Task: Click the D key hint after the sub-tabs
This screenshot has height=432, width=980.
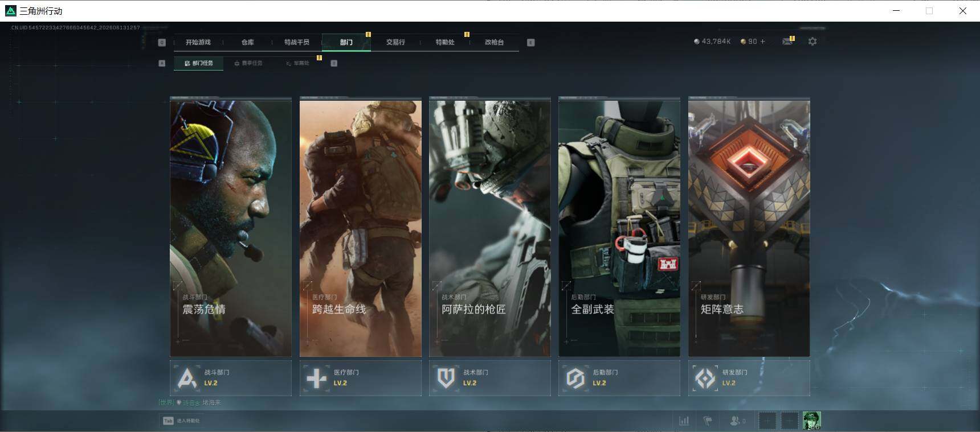Action: pos(334,63)
